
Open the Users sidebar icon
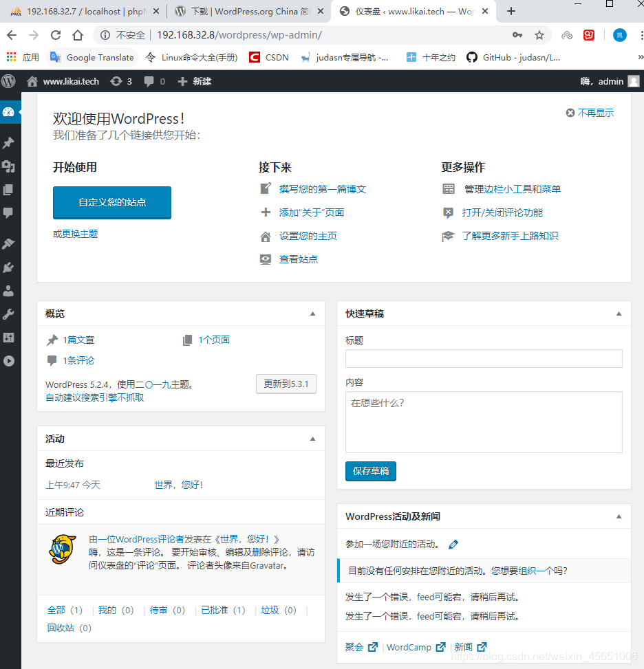[8, 291]
